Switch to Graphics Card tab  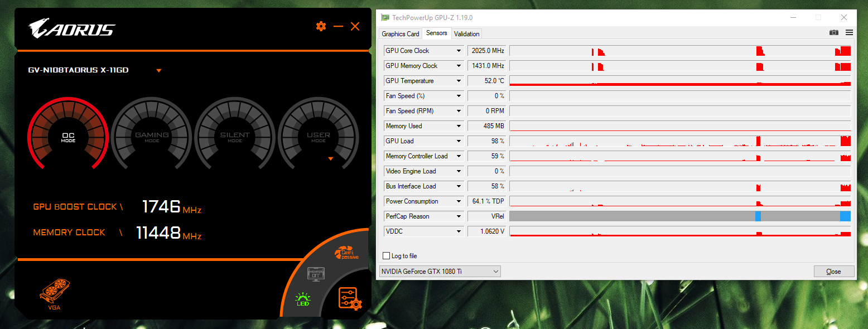(x=400, y=34)
